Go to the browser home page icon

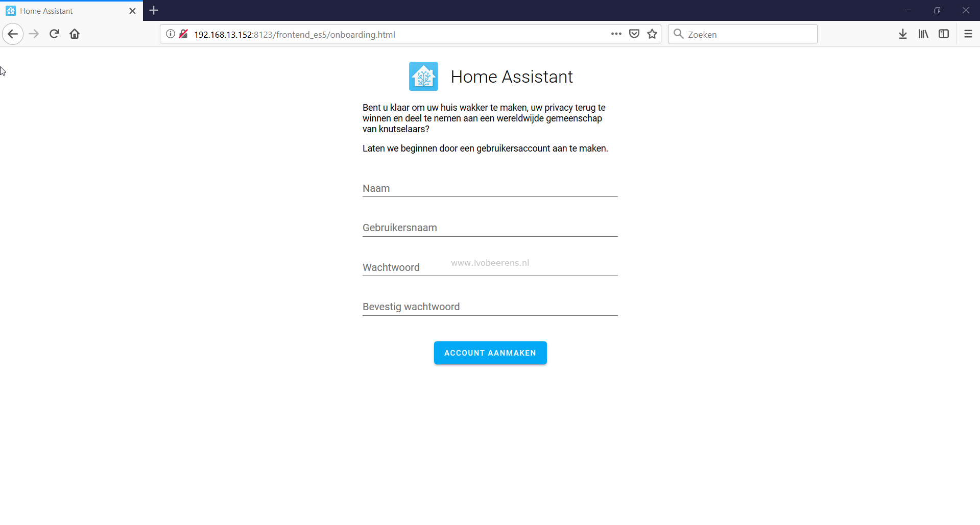(x=75, y=34)
